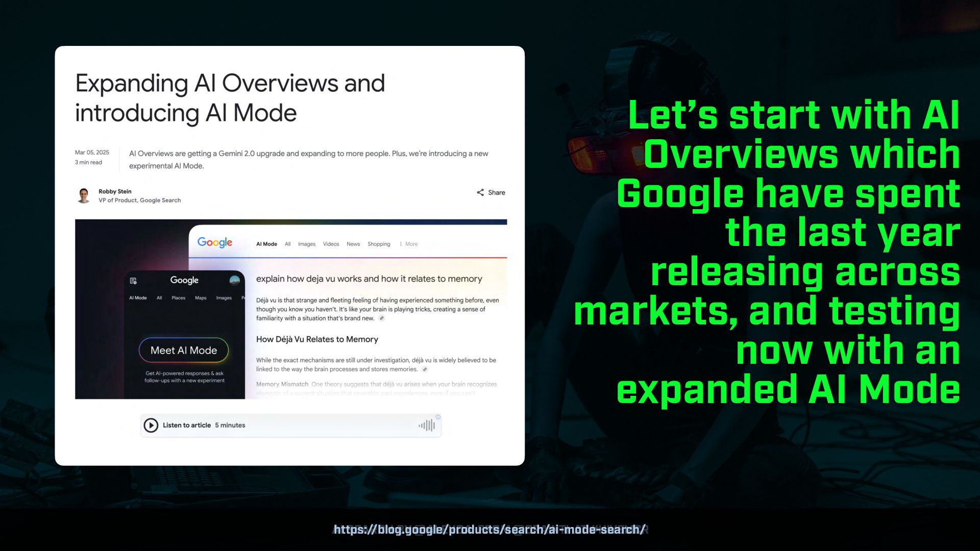The width and height of the screenshot is (980, 551).
Task: Click author name Robby Stein
Action: pyautogui.click(x=115, y=191)
